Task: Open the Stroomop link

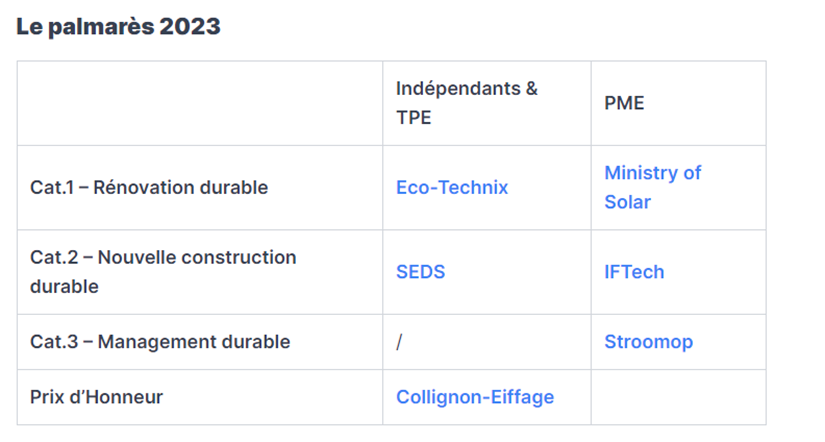Action: (648, 342)
